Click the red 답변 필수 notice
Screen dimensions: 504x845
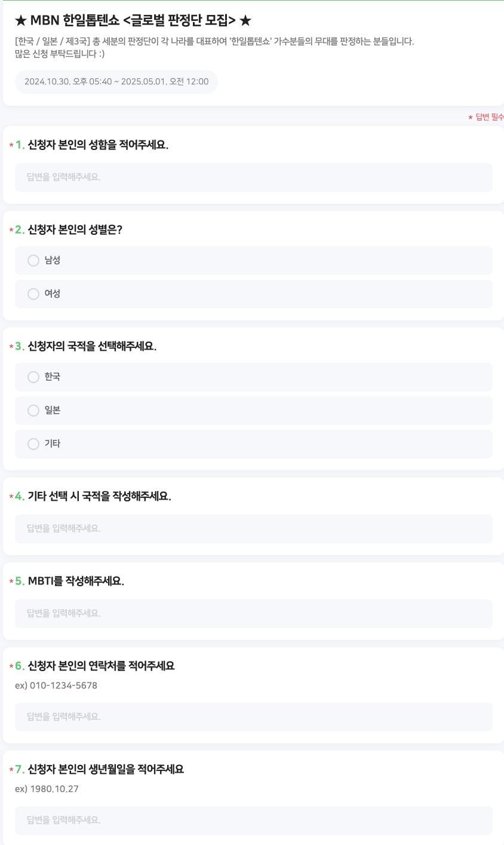click(485, 118)
